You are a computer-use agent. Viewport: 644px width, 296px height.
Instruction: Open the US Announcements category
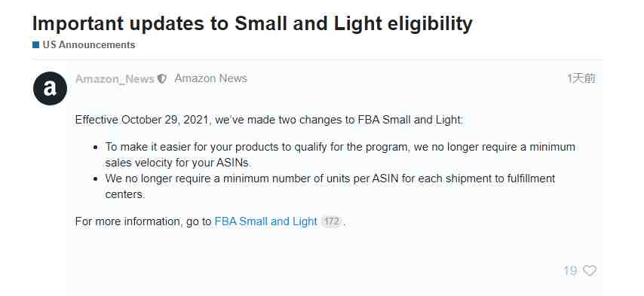click(89, 45)
